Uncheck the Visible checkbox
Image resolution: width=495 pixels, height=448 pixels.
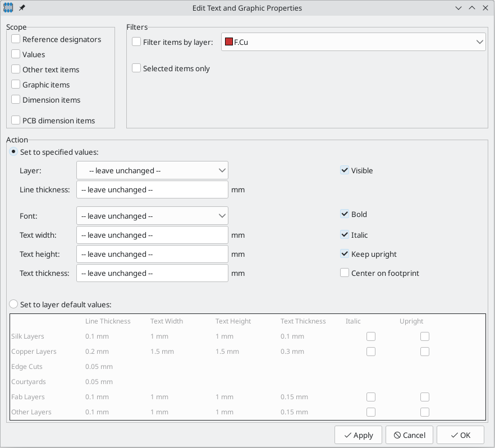click(344, 170)
